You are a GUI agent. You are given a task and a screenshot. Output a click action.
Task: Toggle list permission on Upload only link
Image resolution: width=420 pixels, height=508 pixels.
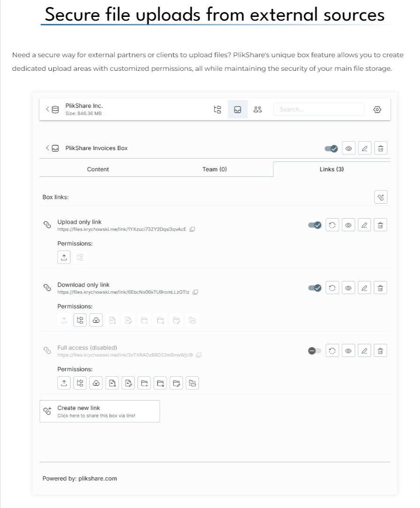(x=80, y=257)
